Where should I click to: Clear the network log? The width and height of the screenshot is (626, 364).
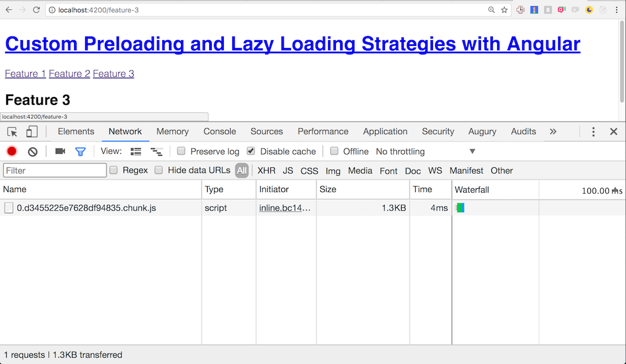(x=33, y=152)
